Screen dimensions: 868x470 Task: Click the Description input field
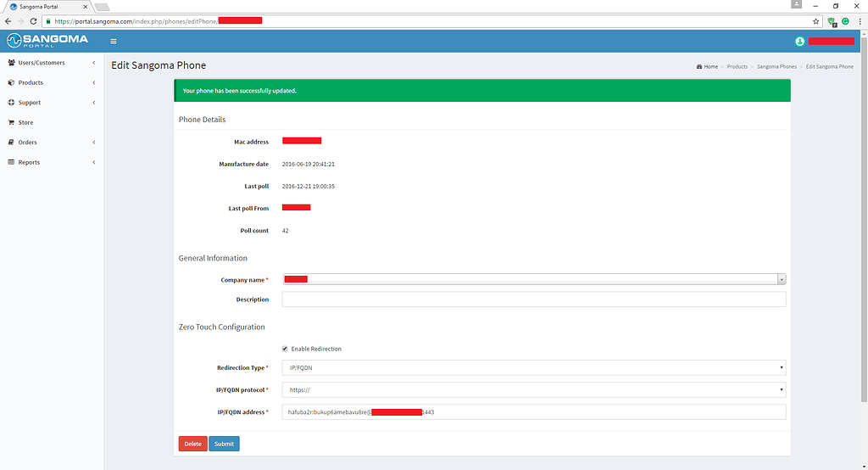pyautogui.click(x=534, y=299)
